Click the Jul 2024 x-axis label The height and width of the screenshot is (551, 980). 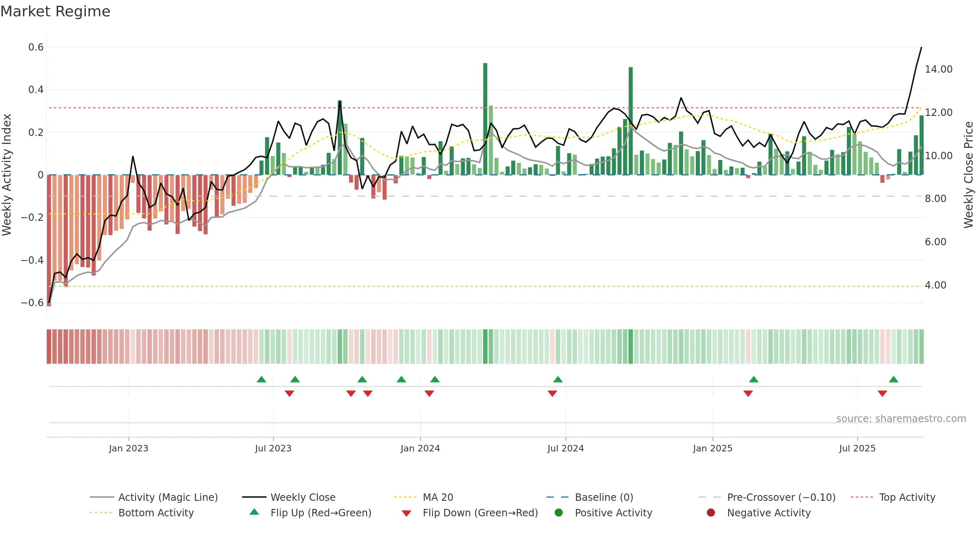pos(566,449)
